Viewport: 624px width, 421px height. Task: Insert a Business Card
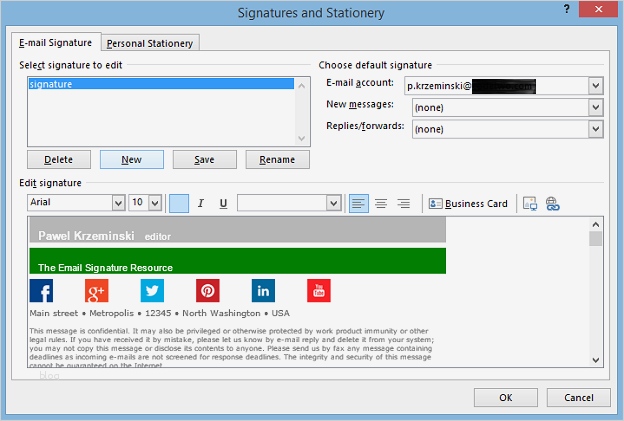tap(468, 204)
